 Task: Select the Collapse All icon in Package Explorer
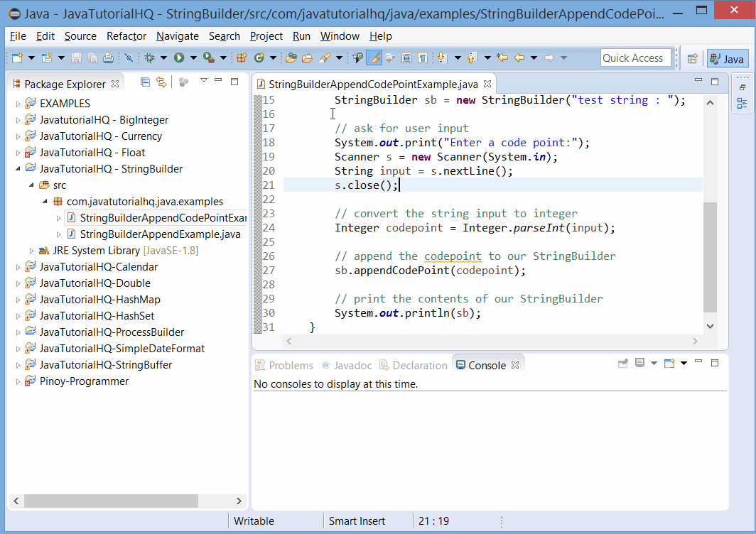(146, 82)
